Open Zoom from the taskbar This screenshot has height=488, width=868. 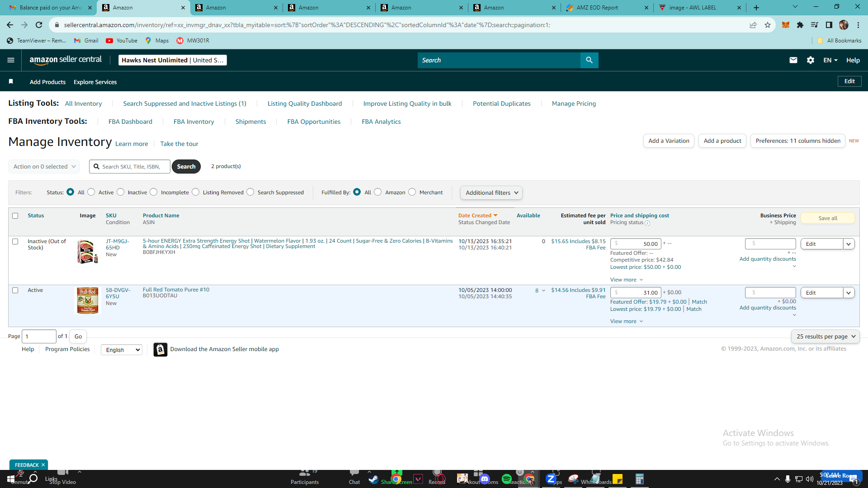551,479
